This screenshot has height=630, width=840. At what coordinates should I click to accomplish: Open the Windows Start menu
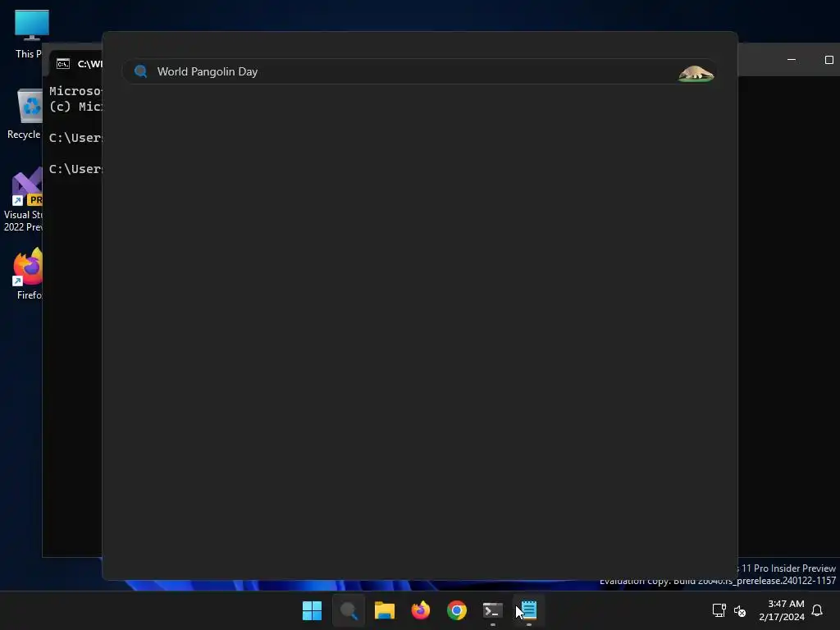pyautogui.click(x=312, y=610)
